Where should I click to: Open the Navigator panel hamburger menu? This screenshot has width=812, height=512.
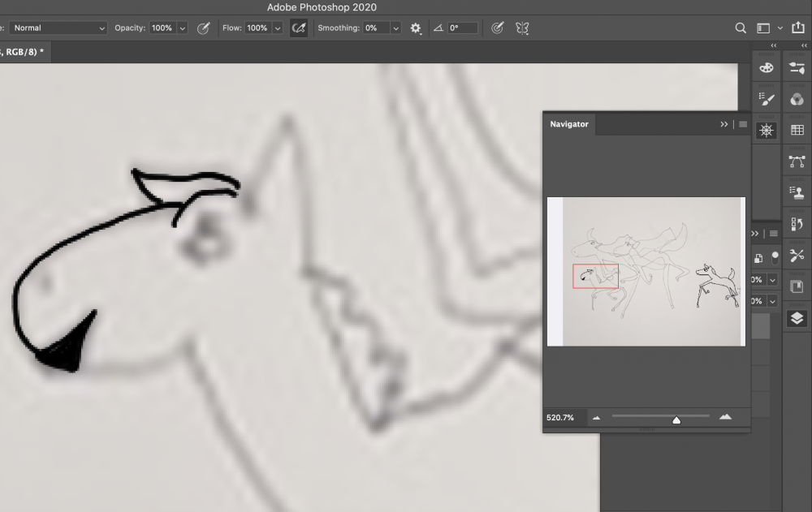pyautogui.click(x=743, y=124)
